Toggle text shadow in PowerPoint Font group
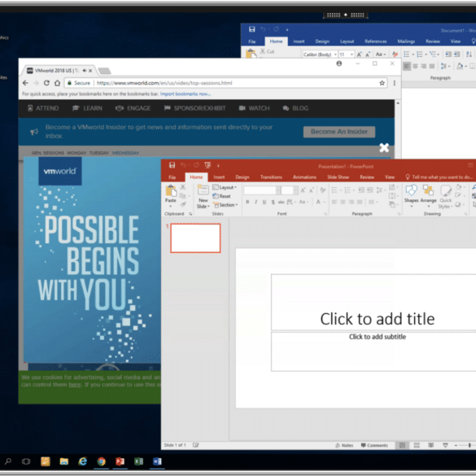 (273, 202)
